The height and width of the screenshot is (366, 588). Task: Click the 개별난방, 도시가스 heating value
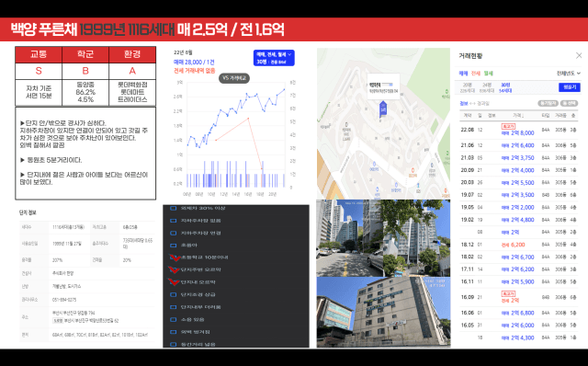66,286
